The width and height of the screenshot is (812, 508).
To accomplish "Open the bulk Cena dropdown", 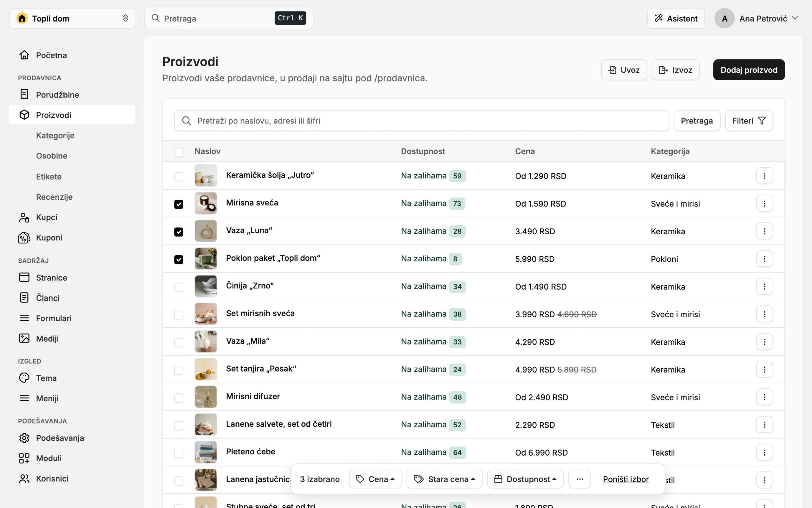I will click(x=375, y=479).
